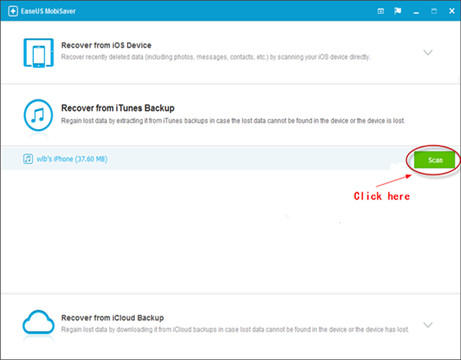
Task: Click the EaseUS MobiSaver logo icon
Action: (x=13, y=11)
